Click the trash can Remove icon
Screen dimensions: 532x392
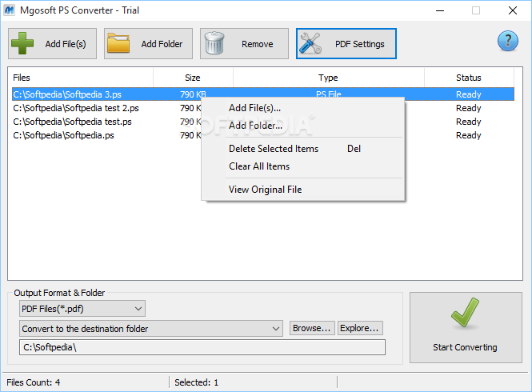(214, 43)
